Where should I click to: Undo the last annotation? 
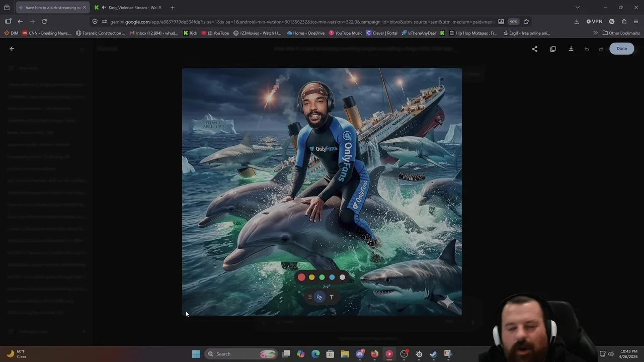click(x=587, y=49)
